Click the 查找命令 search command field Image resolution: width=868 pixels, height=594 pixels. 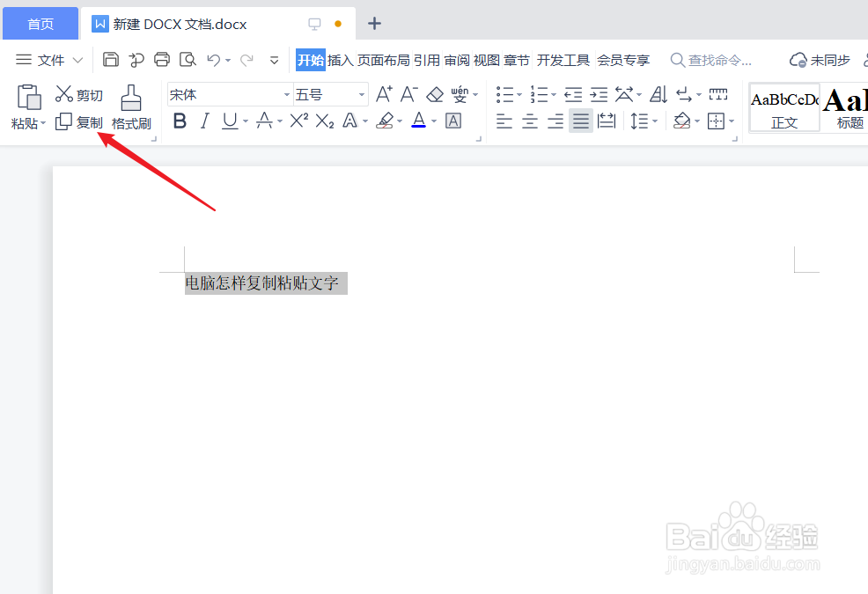point(712,60)
